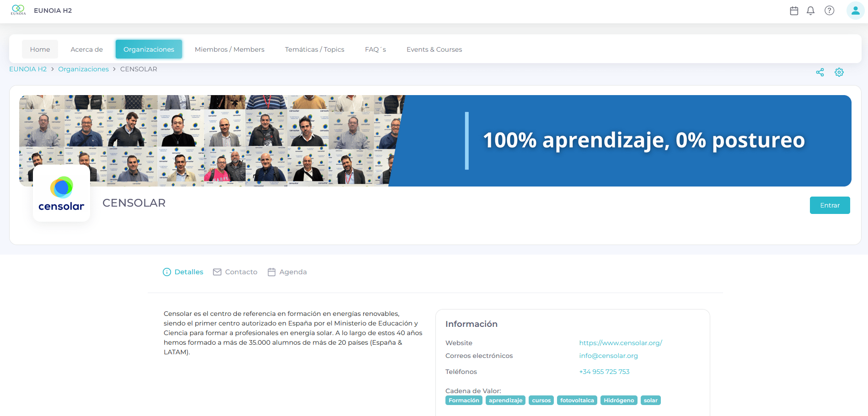Switch to the Contacto tab

point(235,272)
